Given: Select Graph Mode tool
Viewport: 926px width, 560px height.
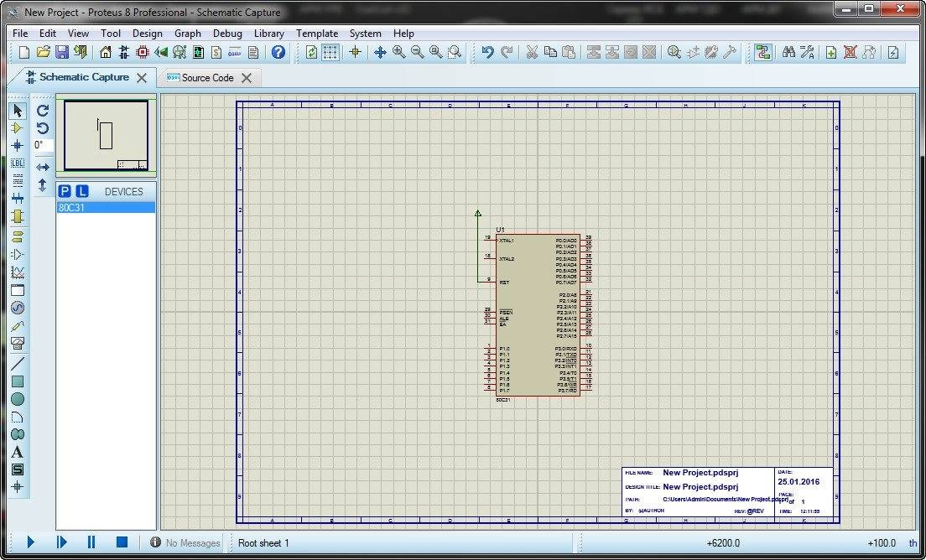Looking at the screenshot, I should (x=18, y=272).
